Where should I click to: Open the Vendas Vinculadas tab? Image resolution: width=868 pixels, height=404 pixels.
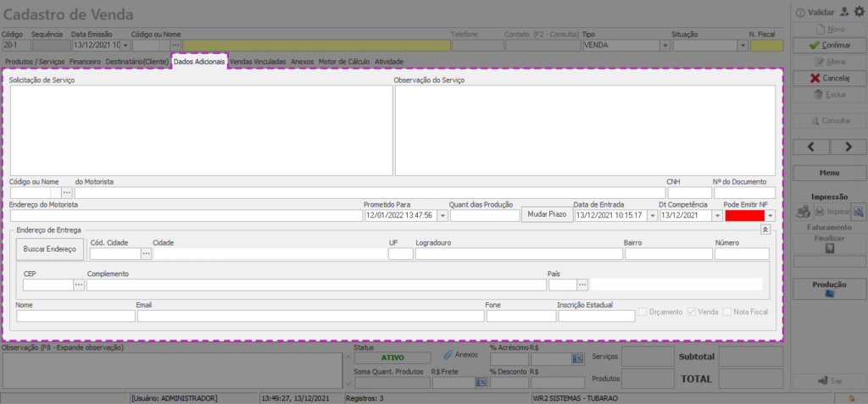[258, 62]
